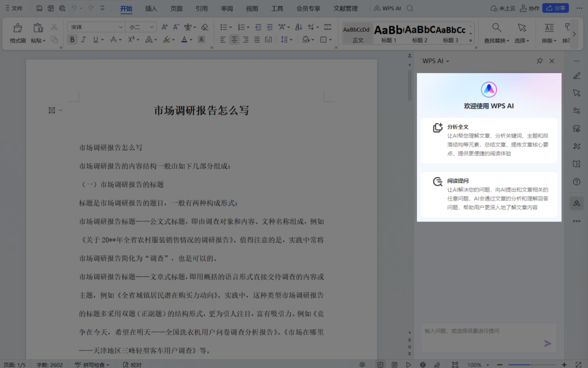Apply the 正文 style
This screenshot has width=588, height=368.
(x=357, y=33)
